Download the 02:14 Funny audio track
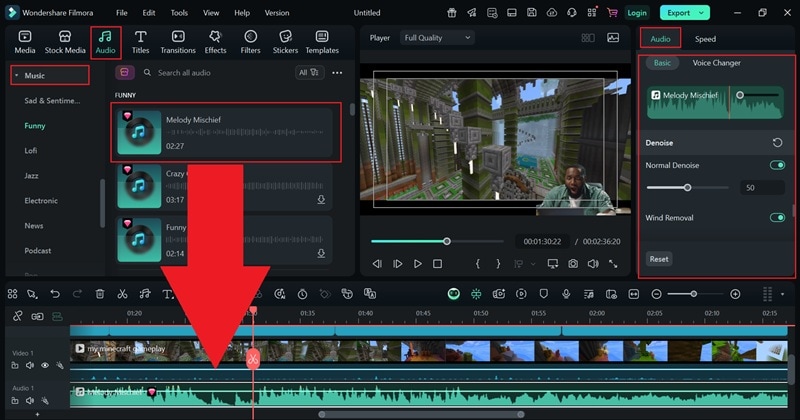The image size is (800, 420). point(321,253)
